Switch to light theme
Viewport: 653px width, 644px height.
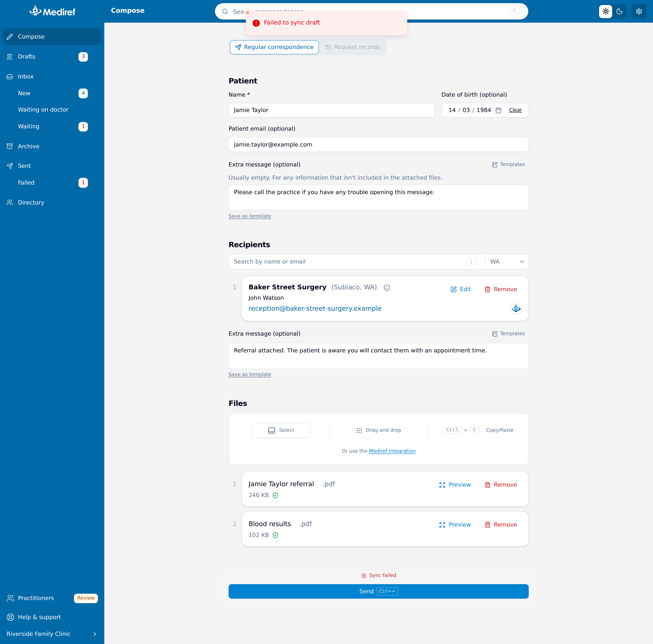pyautogui.click(x=605, y=12)
